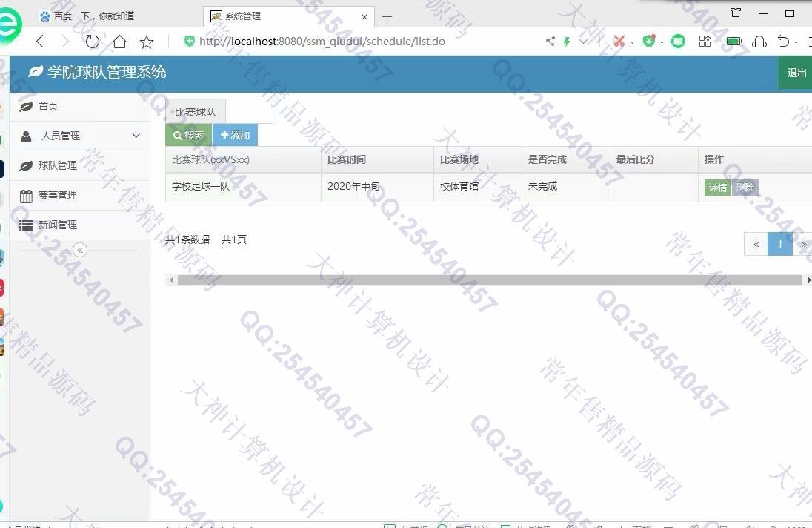The width and height of the screenshot is (812, 528).
Task: Click the green shield security icon
Action: point(189,41)
